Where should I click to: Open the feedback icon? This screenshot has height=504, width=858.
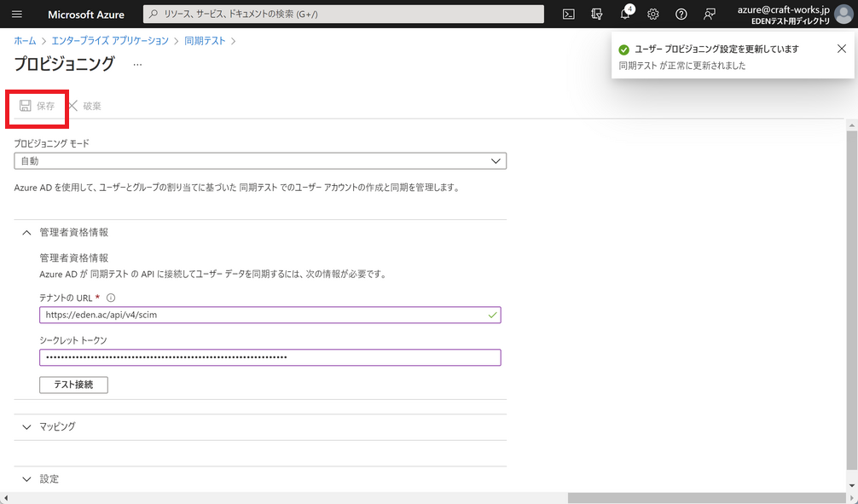(x=709, y=14)
